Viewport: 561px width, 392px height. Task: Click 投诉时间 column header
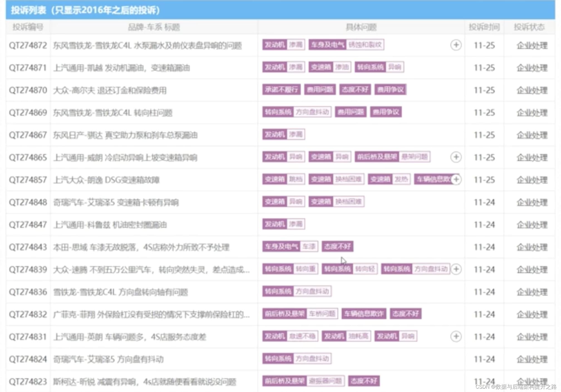484,27
